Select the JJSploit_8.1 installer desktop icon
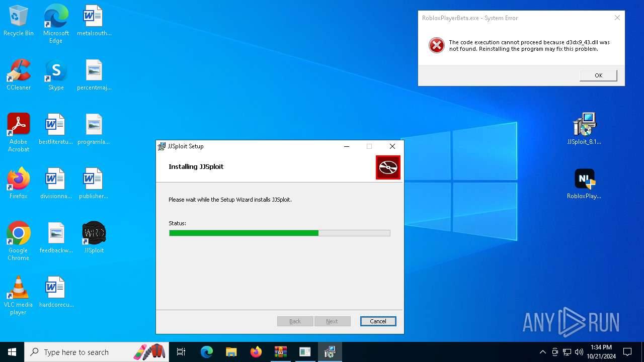This screenshot has width=644, height=362. point(584,130)
